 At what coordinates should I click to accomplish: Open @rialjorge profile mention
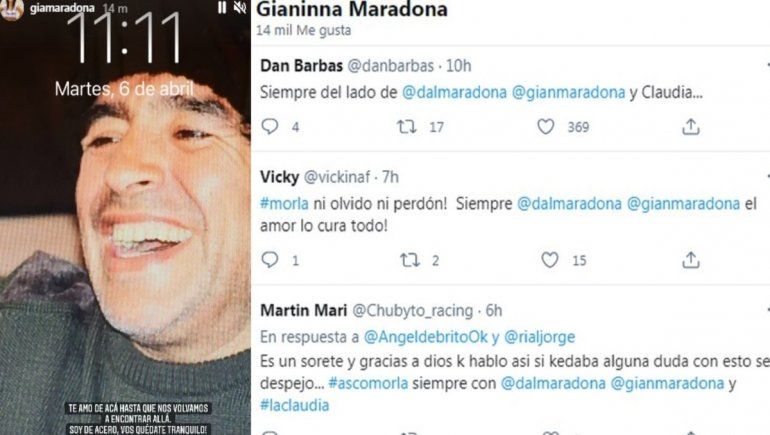539,337
